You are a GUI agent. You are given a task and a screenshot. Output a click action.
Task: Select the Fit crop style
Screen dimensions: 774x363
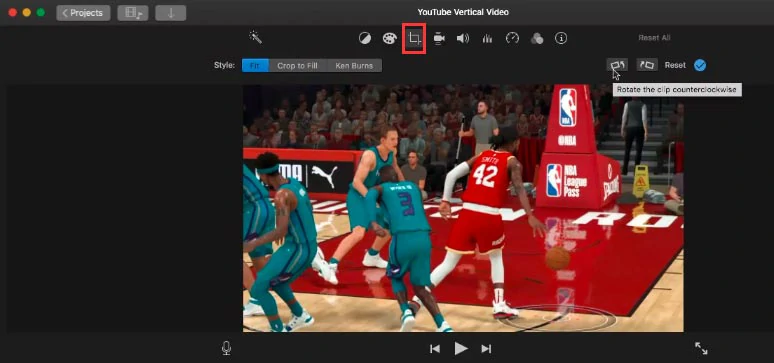click(x=255, y=65)
